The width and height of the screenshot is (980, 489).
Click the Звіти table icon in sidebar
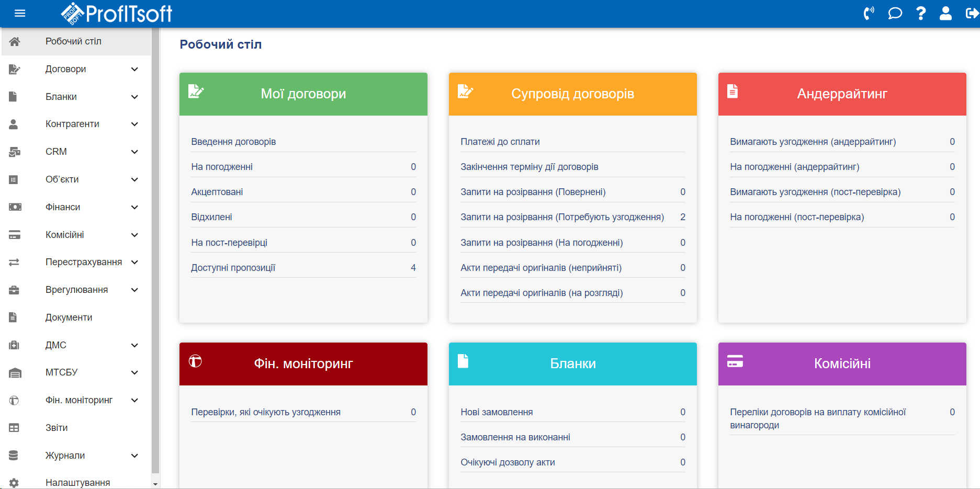pos(14,428)
